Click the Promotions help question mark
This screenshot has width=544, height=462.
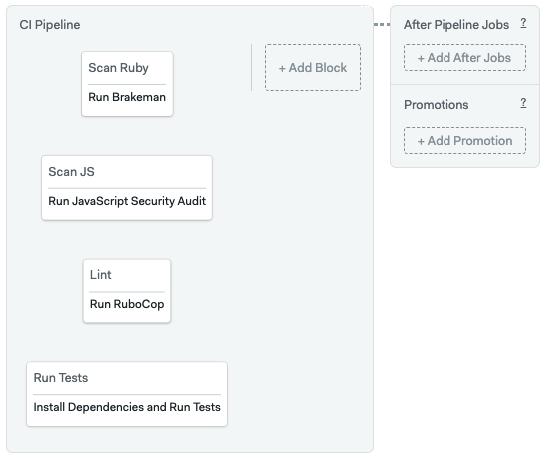click(x=523, y=103)
